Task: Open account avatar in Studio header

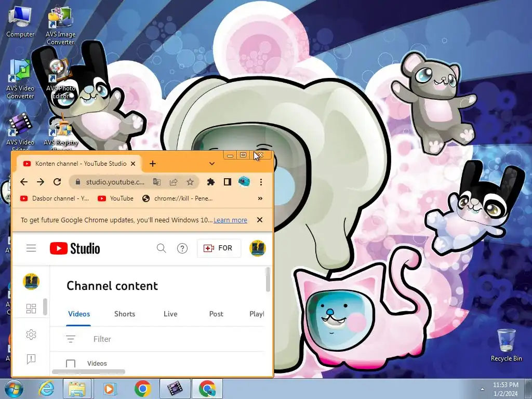Action: point(258,248)
